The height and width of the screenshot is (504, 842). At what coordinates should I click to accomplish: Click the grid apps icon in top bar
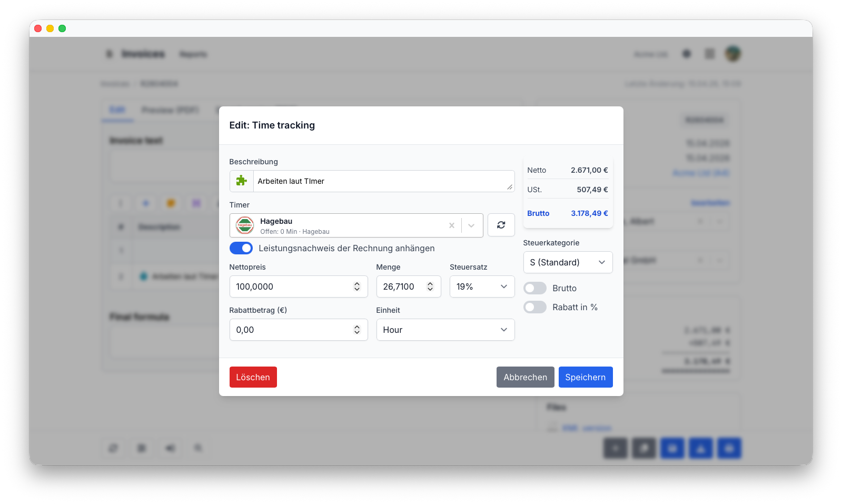[x=710, y=54]
